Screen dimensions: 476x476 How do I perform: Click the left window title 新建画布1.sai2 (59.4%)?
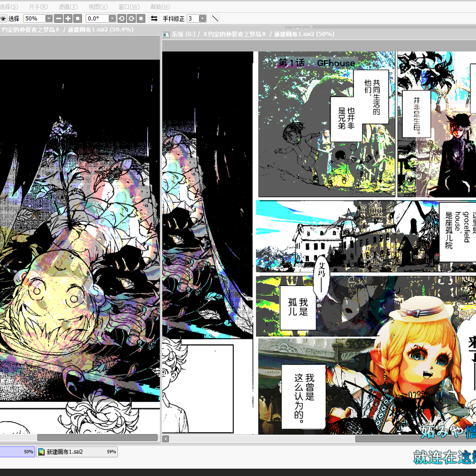click(x=100, y=30)
